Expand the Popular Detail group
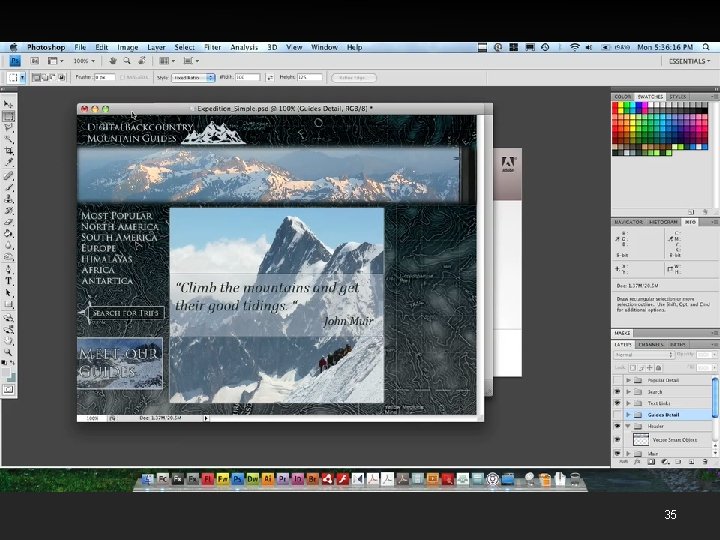The width and height of the screenshot is (720, 540). pyautogui.click(x=628, y=380)
